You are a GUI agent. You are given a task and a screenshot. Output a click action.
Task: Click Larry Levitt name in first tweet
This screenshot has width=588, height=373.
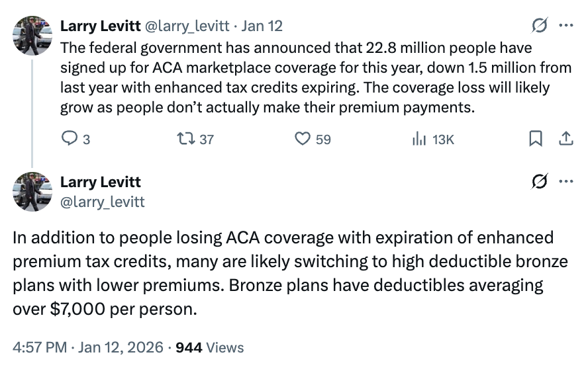point(99,26)
